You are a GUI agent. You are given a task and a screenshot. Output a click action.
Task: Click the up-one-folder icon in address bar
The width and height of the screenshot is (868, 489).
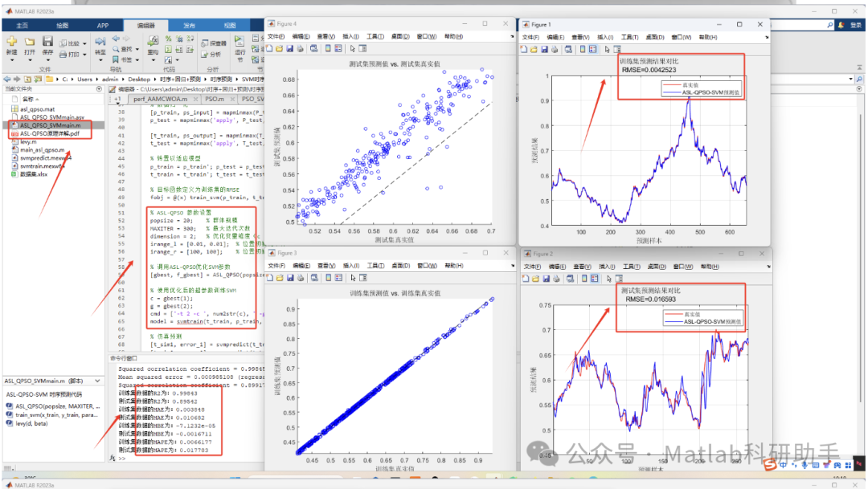pyautogui.click(x=27, y=79)
